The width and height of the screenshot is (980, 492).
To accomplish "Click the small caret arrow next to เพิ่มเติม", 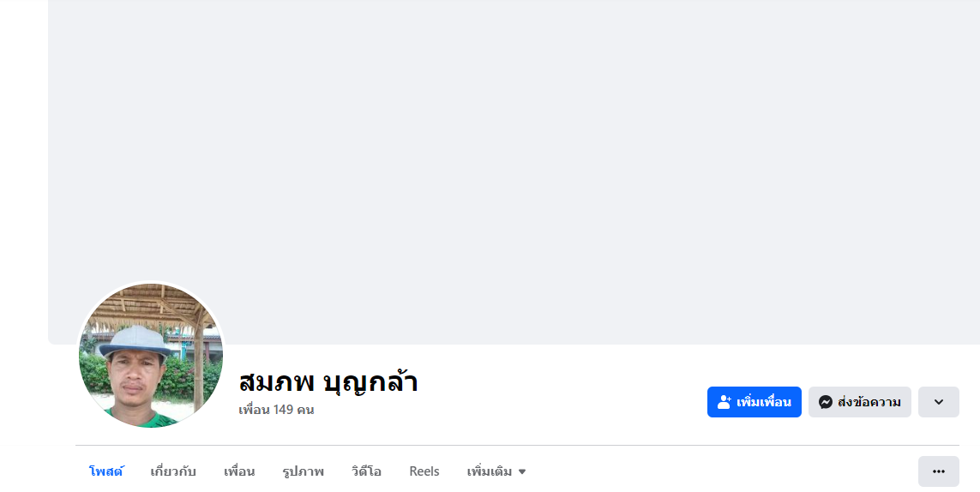I will coord(522,471).
